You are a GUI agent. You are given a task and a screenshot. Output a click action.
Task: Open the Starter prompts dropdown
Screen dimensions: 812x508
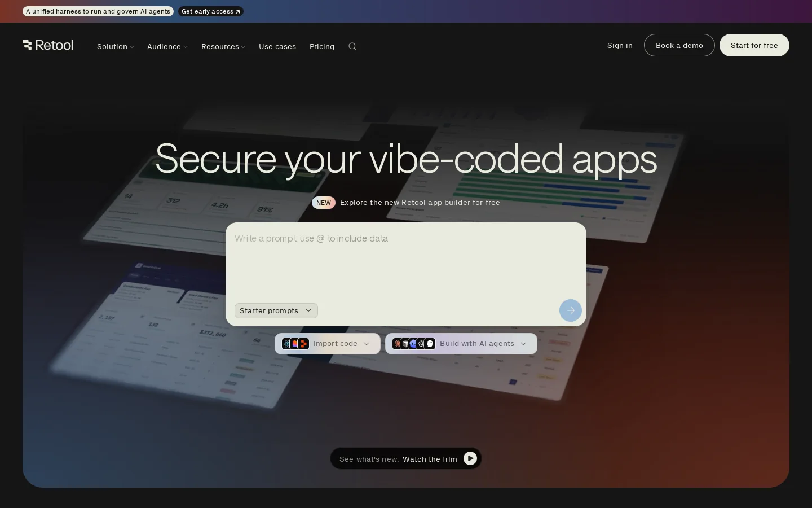[x=276, y=310]
